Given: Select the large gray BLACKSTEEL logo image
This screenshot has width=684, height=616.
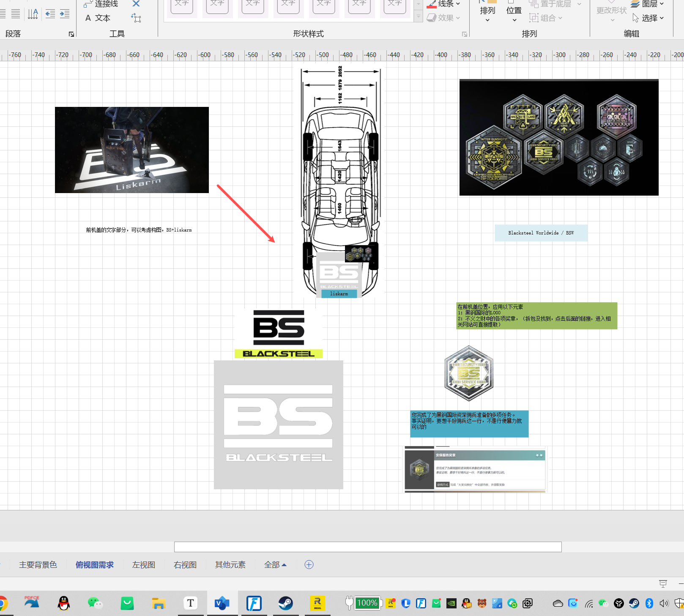Looking at the screenshot, I should (279, 425).
